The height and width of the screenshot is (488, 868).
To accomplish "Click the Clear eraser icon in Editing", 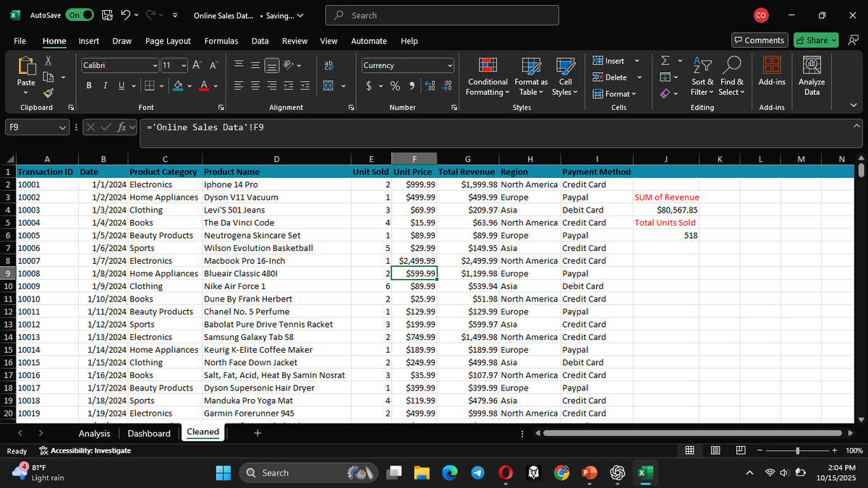I will (666, 93).
